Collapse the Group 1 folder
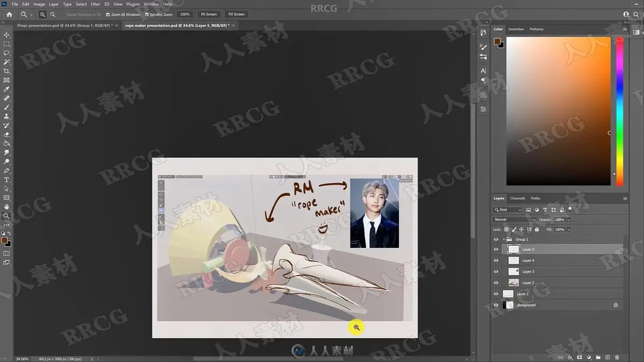The height and width of the screenshot is (362, 644). (x=504, y=239)
